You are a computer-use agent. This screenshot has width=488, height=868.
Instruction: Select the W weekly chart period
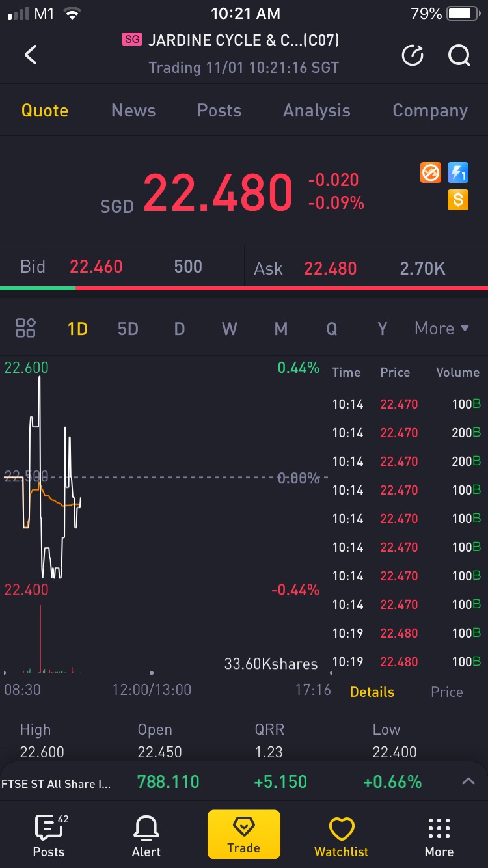click(x=230, y=329)
